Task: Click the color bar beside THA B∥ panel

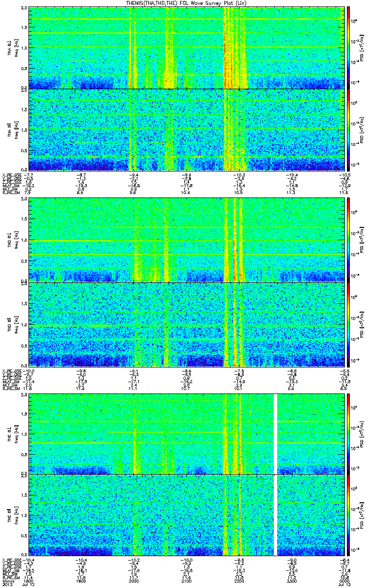Action: point(348,129)
